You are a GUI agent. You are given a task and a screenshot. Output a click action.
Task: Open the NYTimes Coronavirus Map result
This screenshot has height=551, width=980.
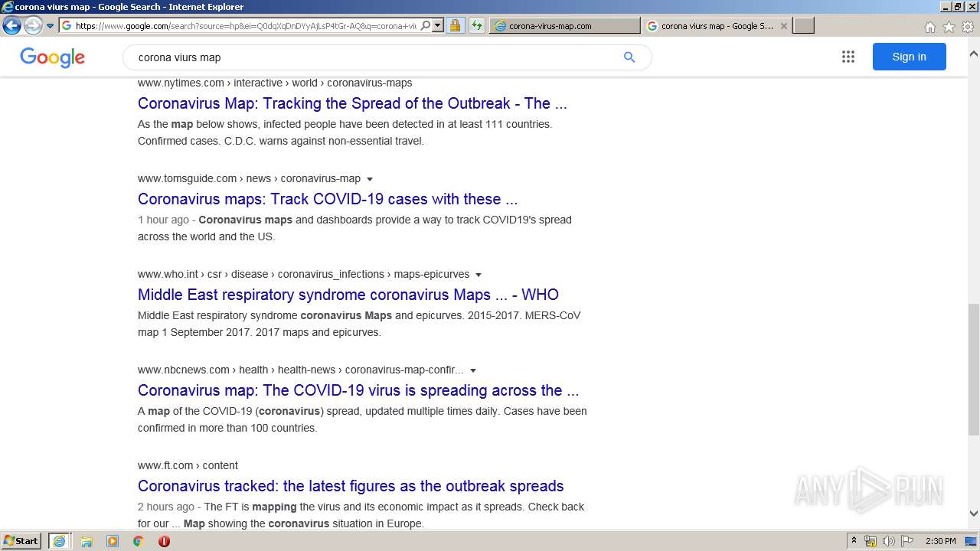click(x=352, y=103)
